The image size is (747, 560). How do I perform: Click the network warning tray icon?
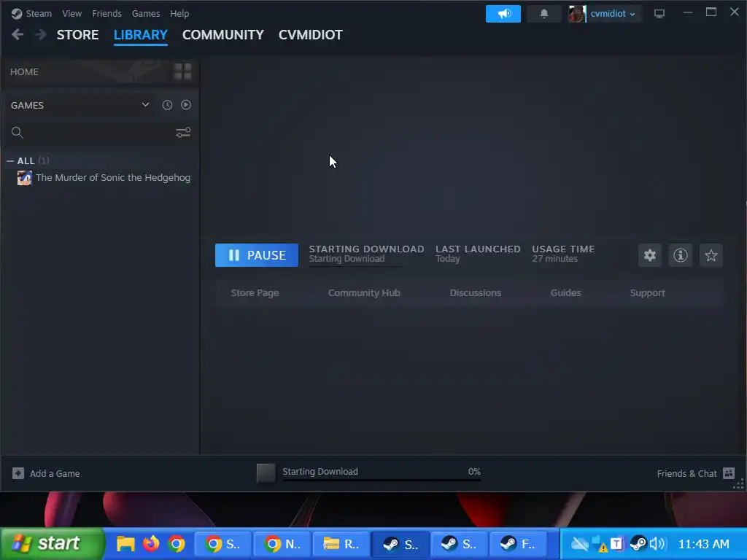[x=600, y=544]
